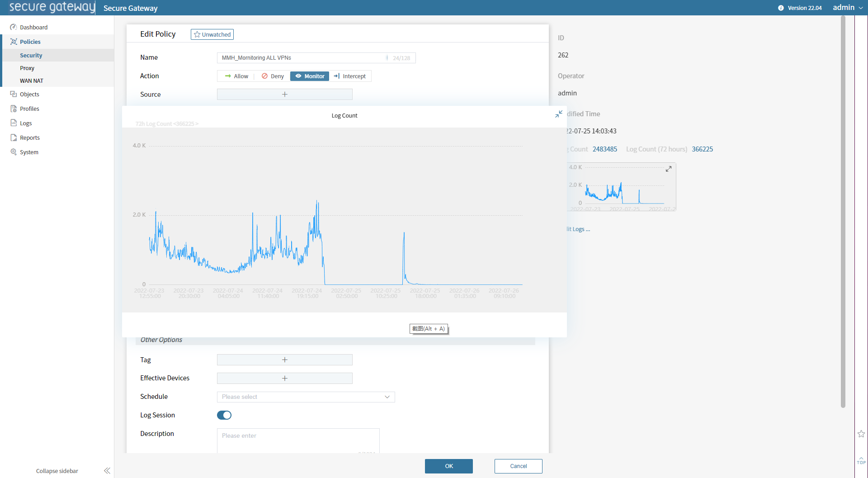Expand the small log count thumbnail chart

coord(669,169)
